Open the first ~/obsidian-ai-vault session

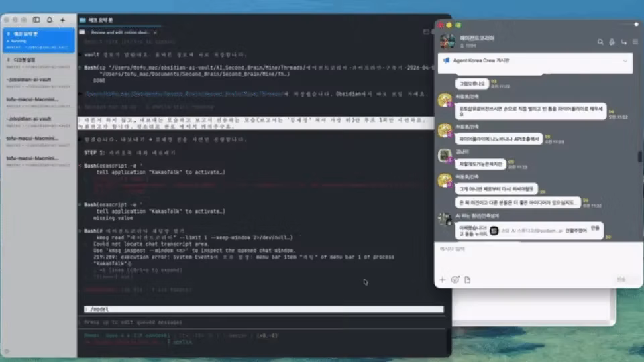click(x=39, y=82)
